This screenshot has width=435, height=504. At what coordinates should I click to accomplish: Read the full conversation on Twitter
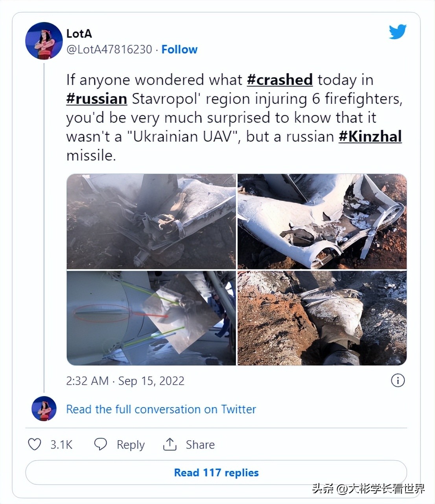pos(161,409)
